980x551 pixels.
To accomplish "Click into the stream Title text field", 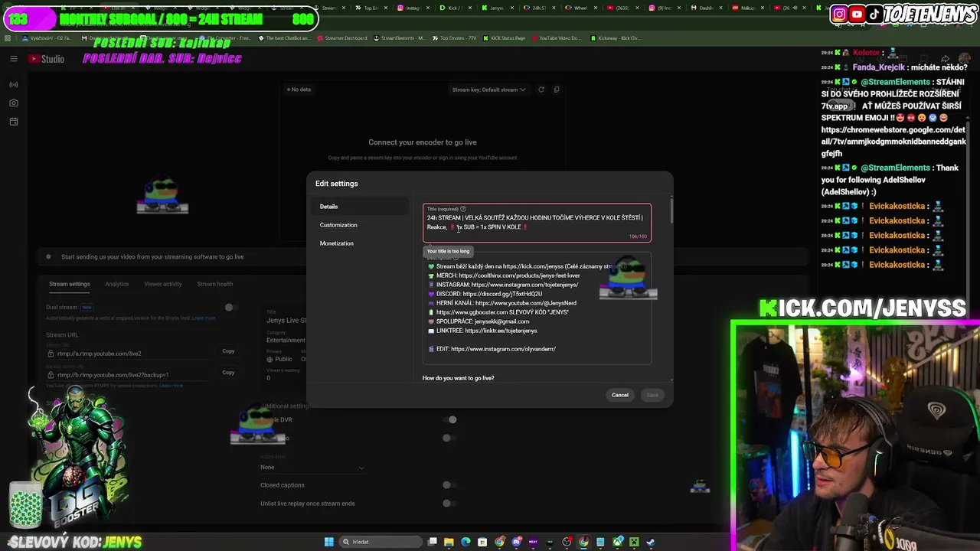I will tap(537, 223).
